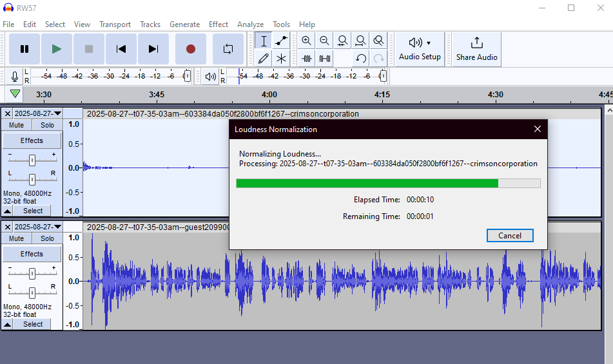Image resolution: width=613 pixels, height=364 pixels.
Task: Open the Select menu
Action: point(55,24)
